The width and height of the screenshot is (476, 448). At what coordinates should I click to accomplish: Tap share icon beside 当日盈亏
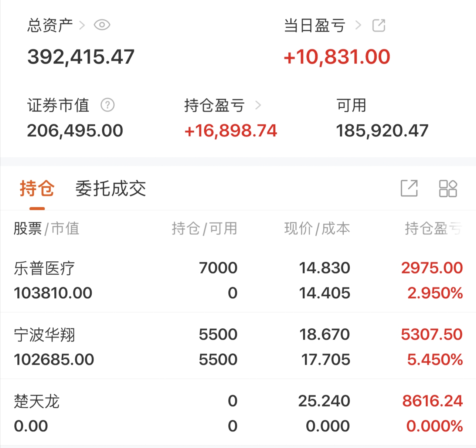[x=379, y=26]
